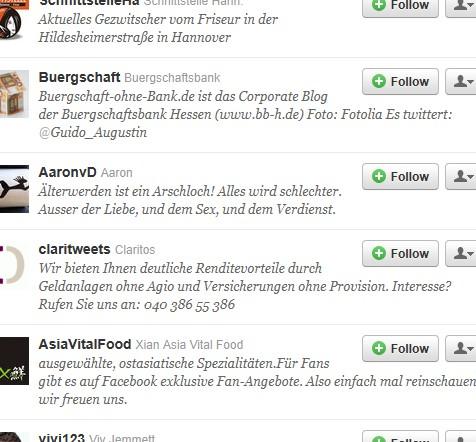Open AaronvD profile username link
Screen dimensions: 476x442
[68, 173]
